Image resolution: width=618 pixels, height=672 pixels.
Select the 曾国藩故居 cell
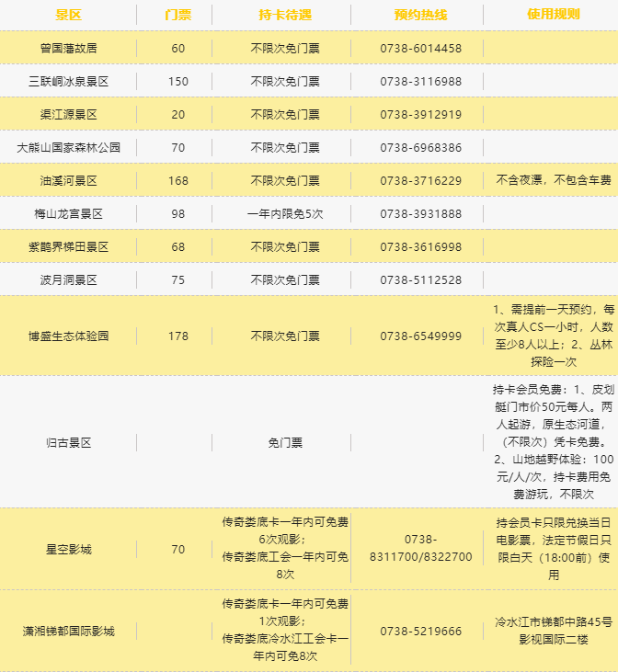point(69,48)
